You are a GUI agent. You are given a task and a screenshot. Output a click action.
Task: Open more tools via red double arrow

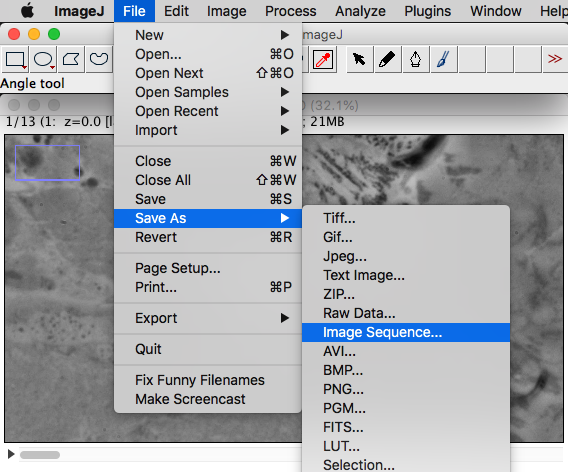[555, 59]
